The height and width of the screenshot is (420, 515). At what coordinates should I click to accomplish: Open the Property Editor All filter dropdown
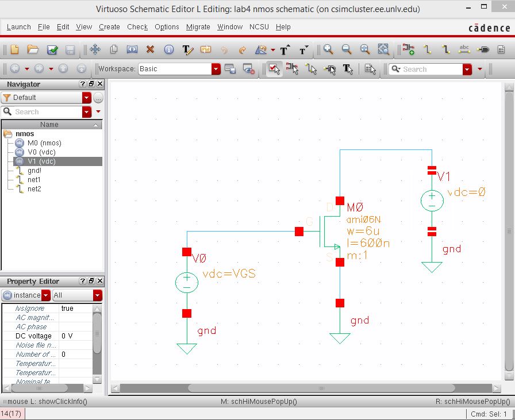click(x=97, y=295)
